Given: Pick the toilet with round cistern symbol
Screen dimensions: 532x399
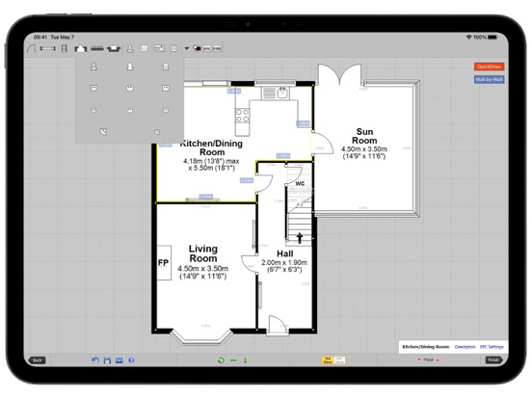Looking at the screenshot, I should [166, 66].
